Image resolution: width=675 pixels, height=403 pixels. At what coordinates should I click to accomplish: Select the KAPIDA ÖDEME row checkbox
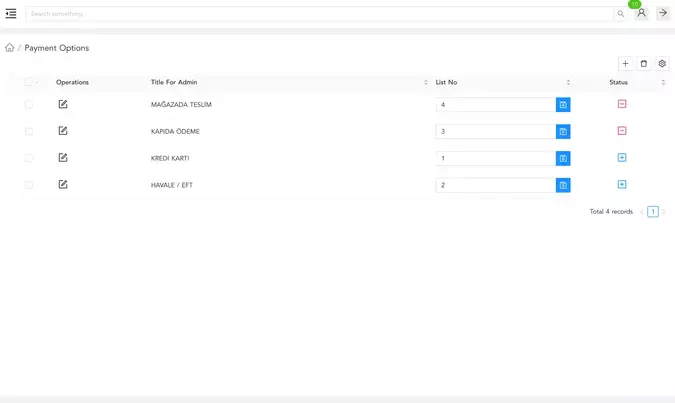pos(29,131)
